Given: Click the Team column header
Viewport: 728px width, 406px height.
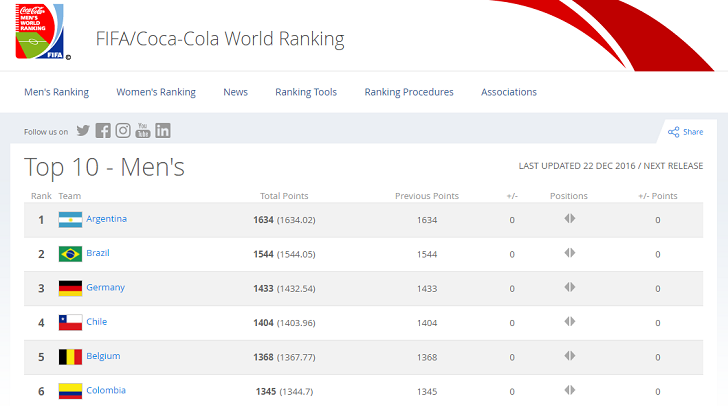Looking at the screenshot, I should [70, 196].
